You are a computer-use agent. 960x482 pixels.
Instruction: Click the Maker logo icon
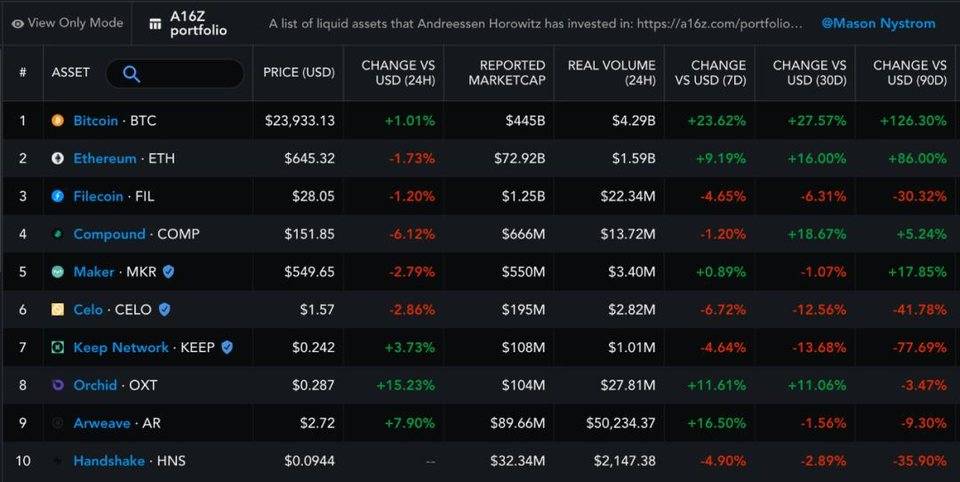point(58,272)
